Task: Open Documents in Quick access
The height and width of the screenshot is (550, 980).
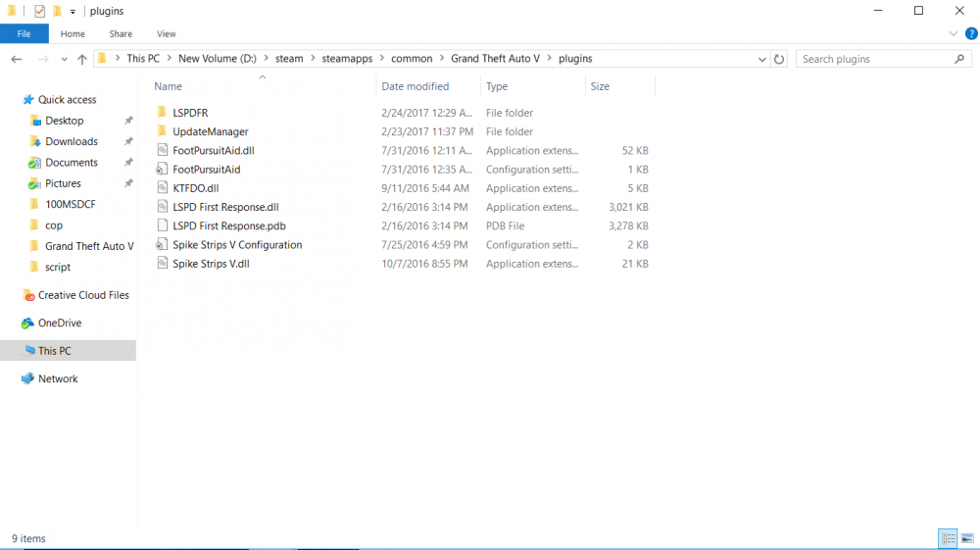Action: [72, 163]
